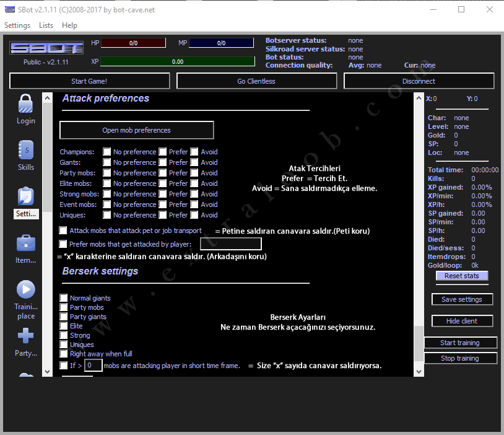Open the Settings menu
The width and height of the screenshot is (504, 435).
pos(17,25)
